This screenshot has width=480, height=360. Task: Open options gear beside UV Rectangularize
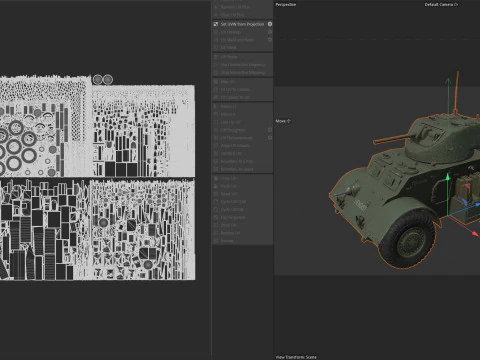[270, 137]
